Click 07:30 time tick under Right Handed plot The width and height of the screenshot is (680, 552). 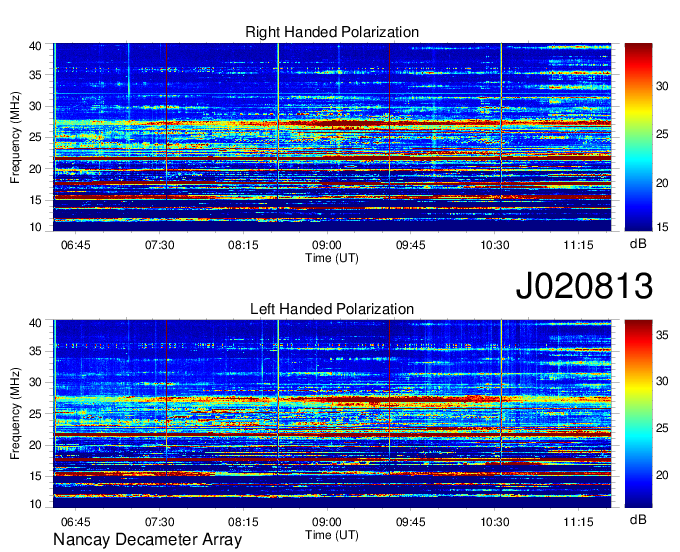point(159,245)
